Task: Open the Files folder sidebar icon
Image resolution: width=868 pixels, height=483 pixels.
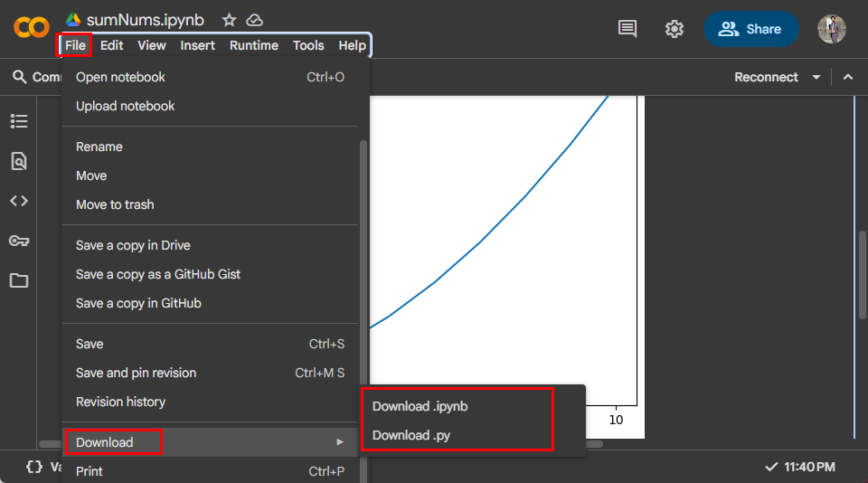Action: click(x=19, y=280)
